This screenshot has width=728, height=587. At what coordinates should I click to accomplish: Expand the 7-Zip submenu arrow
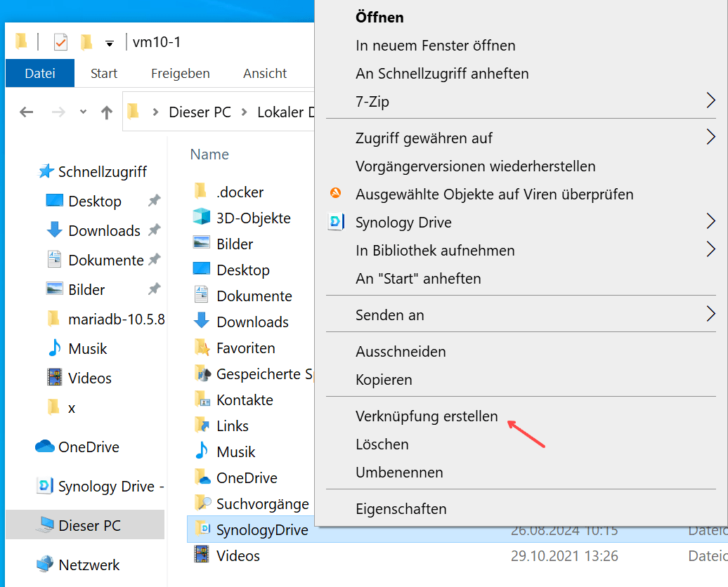pyautogui.click(x=710, y=102)
